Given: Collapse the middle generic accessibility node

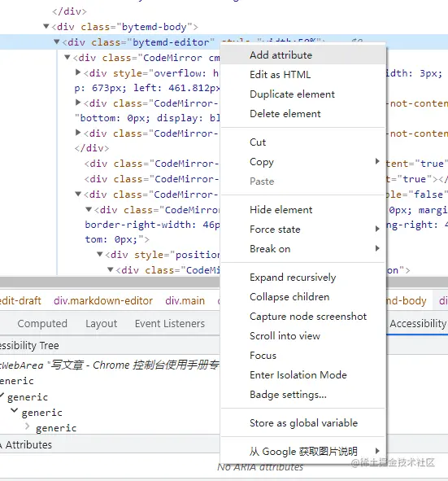Looking at the screenshot, I should (14, 410).
